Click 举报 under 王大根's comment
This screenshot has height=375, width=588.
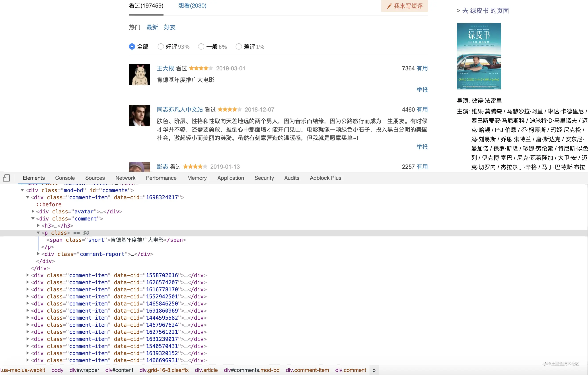[x=422, y=89]
